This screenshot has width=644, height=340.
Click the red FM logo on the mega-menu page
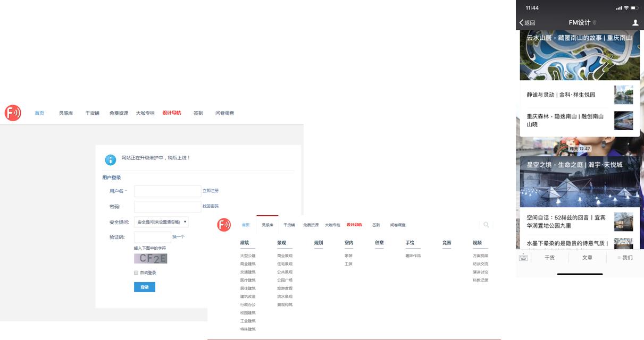[224, 225]
